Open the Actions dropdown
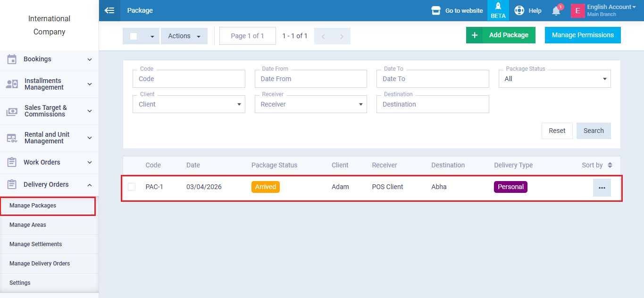Viewport: 644px width, 298px height. coord(184,36)
